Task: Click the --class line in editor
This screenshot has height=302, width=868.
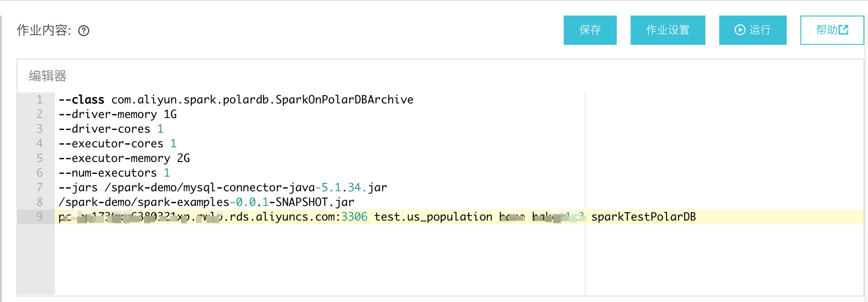Action: [236, 100]
